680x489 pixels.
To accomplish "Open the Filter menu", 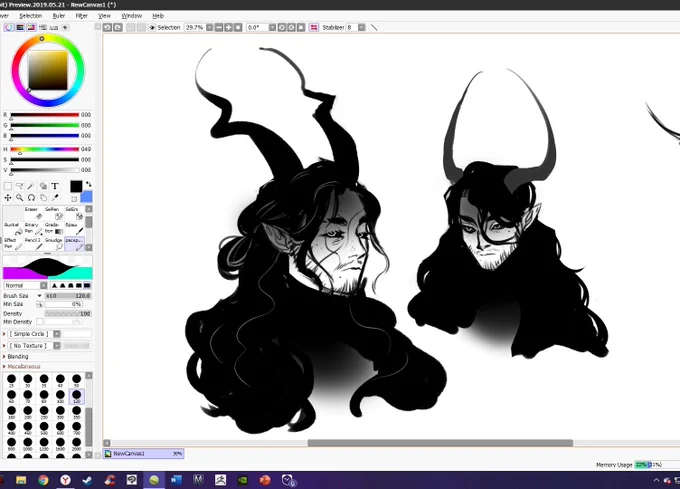I will pyautogui.click(x=82, y=16).
